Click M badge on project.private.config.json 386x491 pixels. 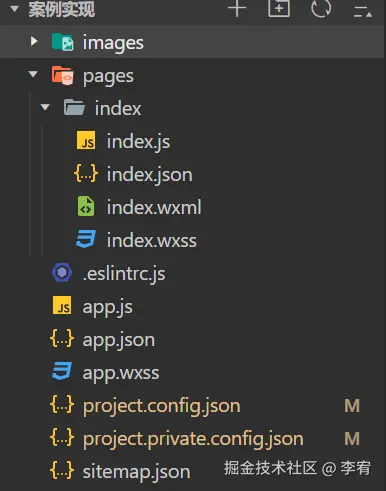[x=352, y=439]
